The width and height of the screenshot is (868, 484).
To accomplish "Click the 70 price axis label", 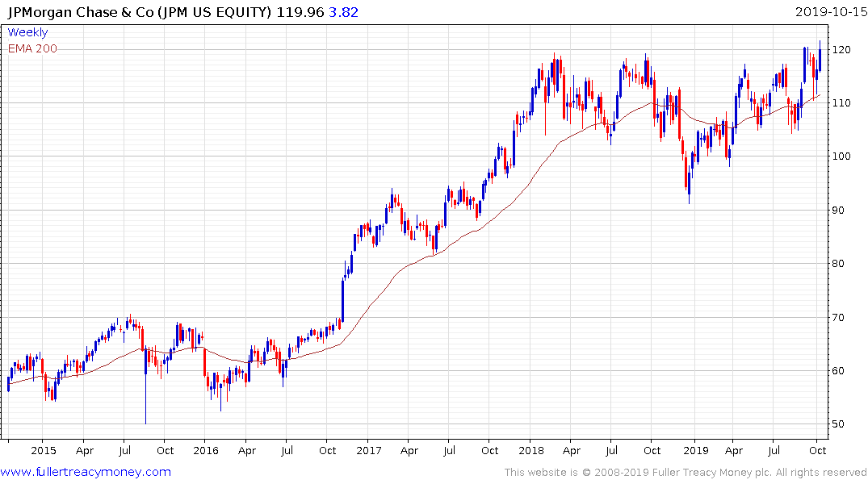I will tap(839, 318).
